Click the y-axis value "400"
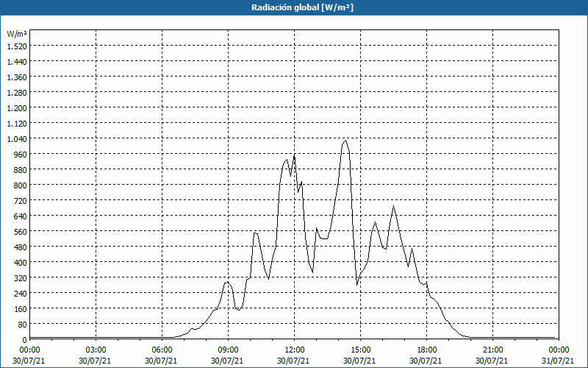Image resolution: width=588 pixels, height=368 pixels. 21,263
